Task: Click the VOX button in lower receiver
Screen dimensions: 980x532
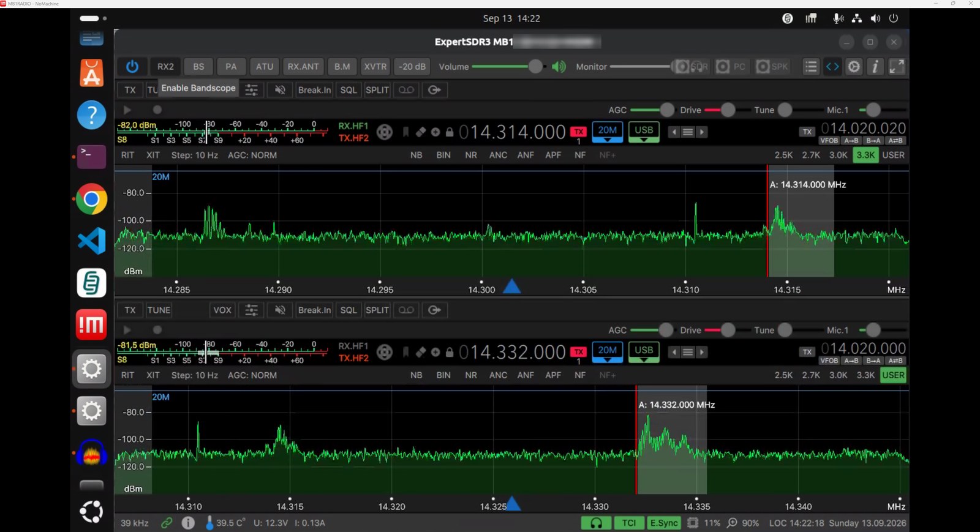Action: coord(222,310)
